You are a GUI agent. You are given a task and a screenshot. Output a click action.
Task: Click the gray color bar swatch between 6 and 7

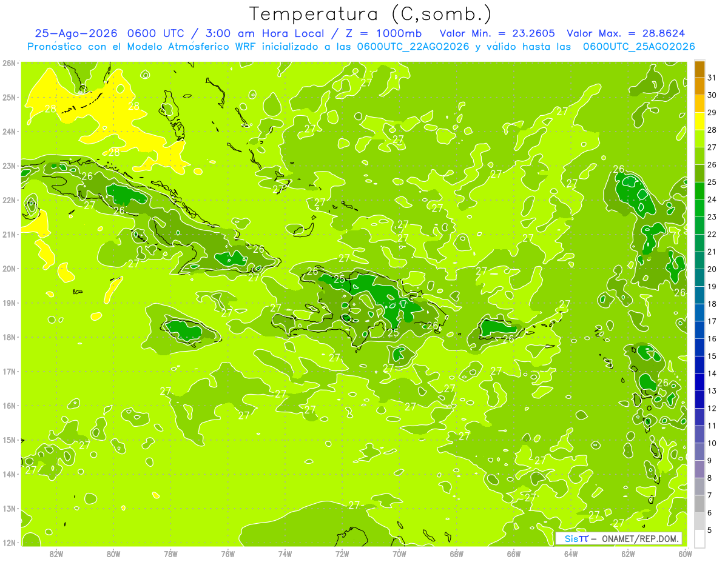pos(699,504)
